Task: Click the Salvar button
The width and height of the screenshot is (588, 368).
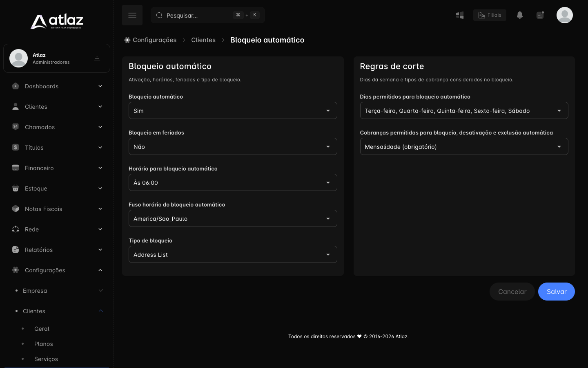Action: click(x=557, y=292)
